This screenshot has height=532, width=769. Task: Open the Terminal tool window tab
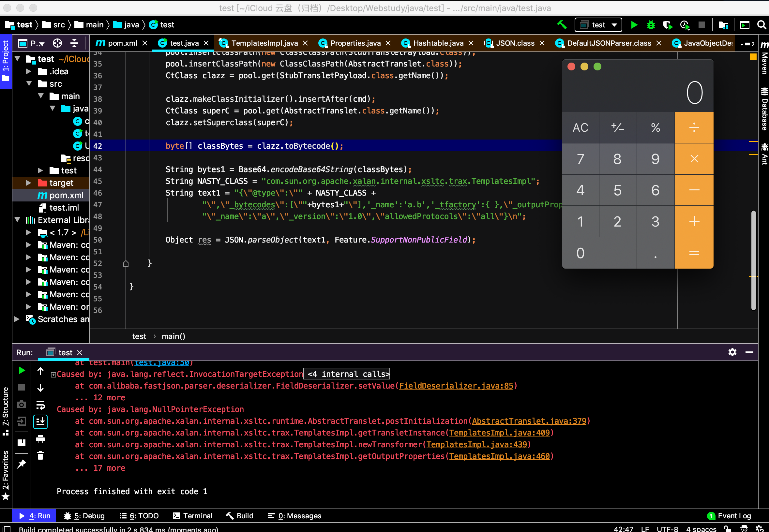193,516
